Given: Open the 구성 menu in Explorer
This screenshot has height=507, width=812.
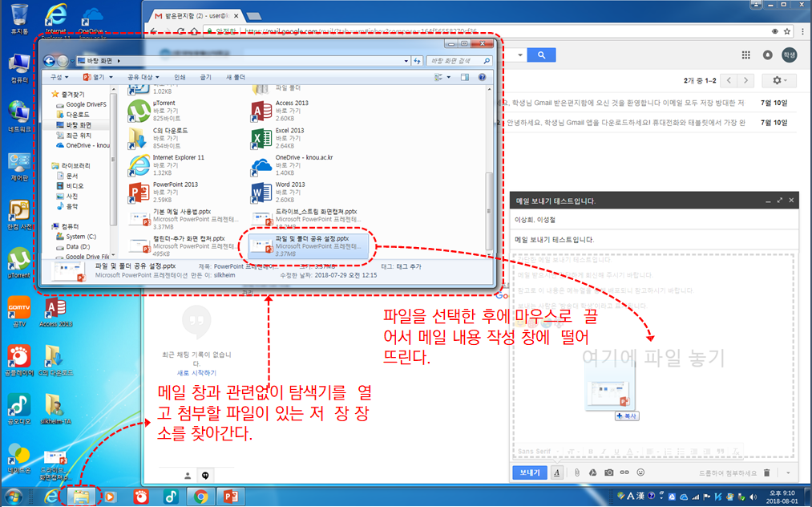Looking at the screenshot, I should click(x=59, y=77).
